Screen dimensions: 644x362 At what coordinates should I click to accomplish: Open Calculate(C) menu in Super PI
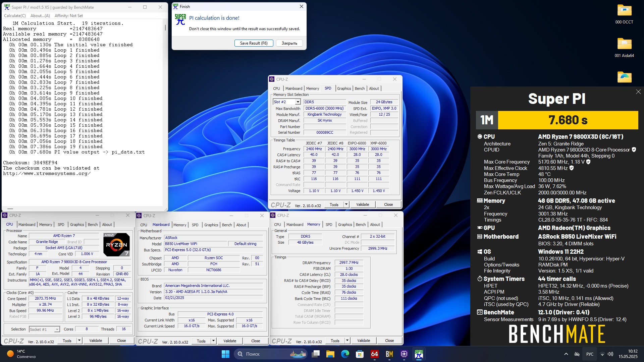[x=15, y=16]
